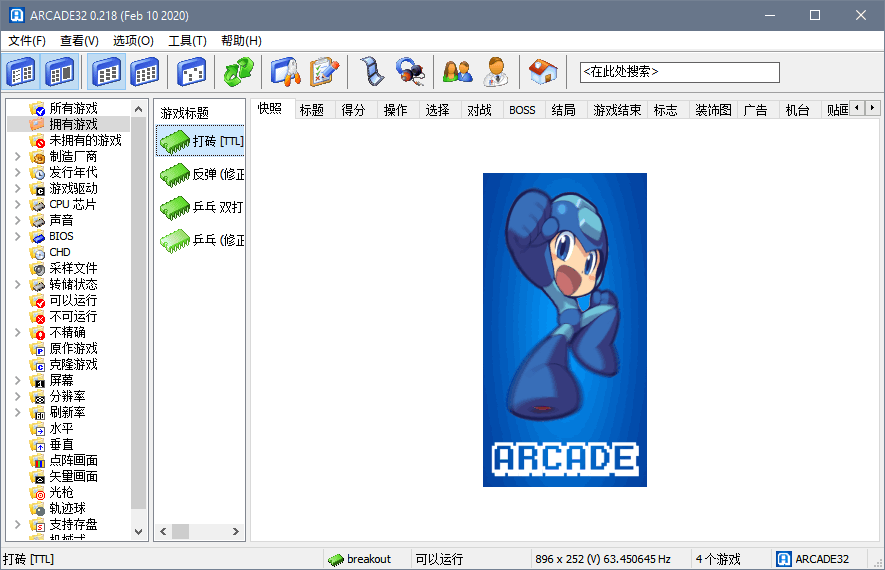Click the two people toolbar icon
This screenshot has height=570, width=885.
457,72
